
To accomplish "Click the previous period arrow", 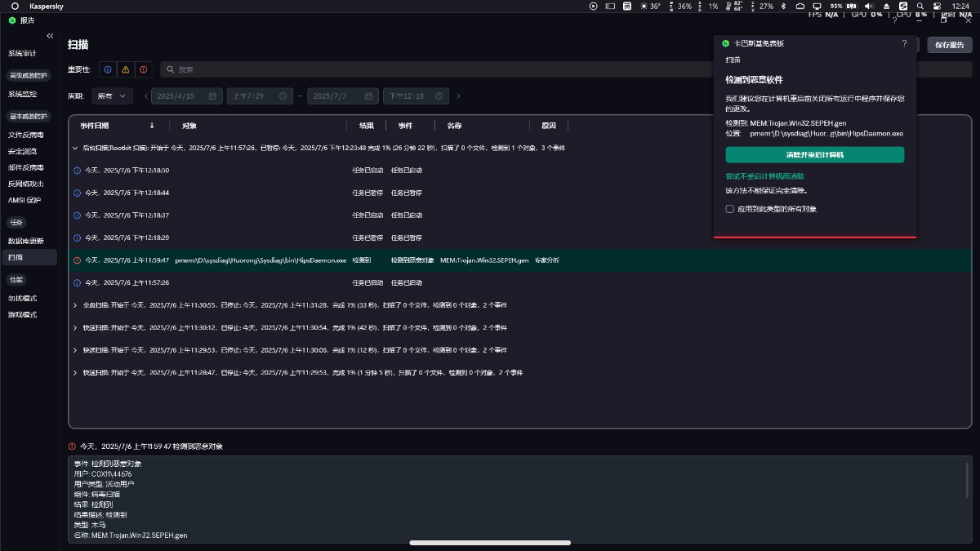I will pos(145,96).
